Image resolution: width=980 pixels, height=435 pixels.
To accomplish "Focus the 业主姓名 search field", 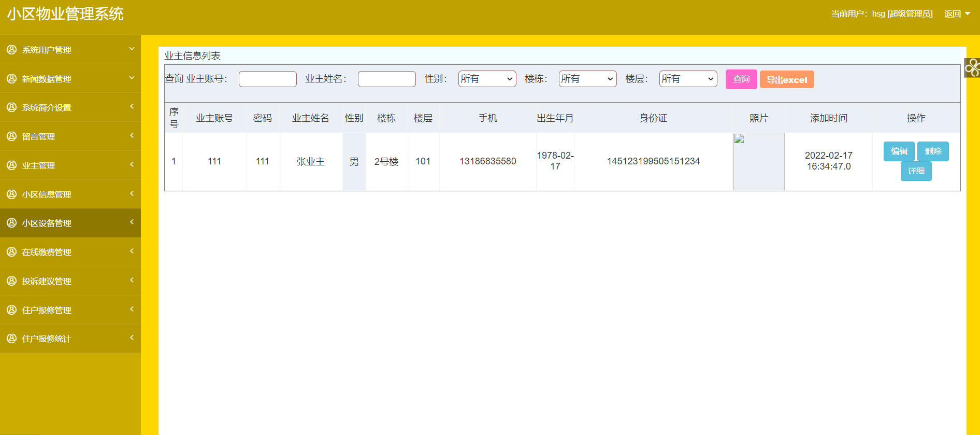I will (387, 79).
